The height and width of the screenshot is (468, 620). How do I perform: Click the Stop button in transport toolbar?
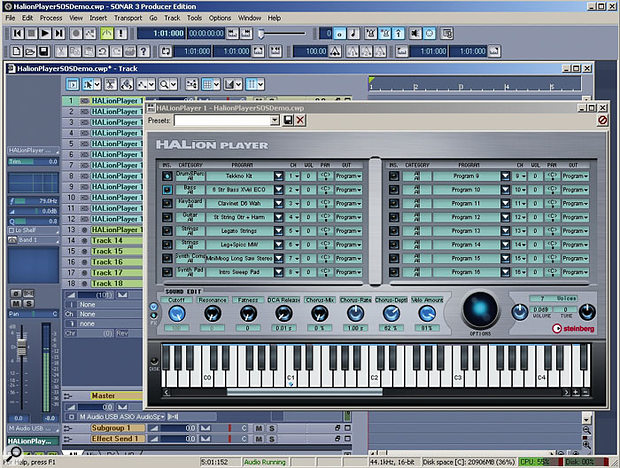tap(31, 34)
